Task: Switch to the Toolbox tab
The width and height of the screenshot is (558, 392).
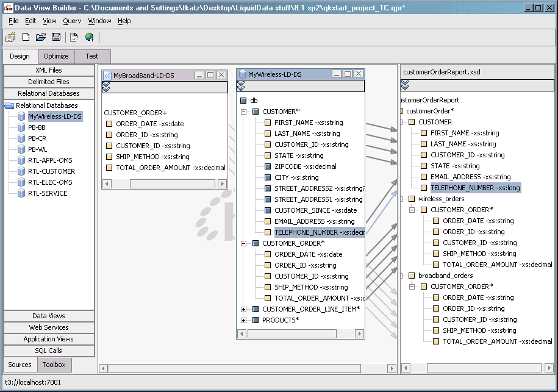Action: pyautogui.click(x=54, y=365)
